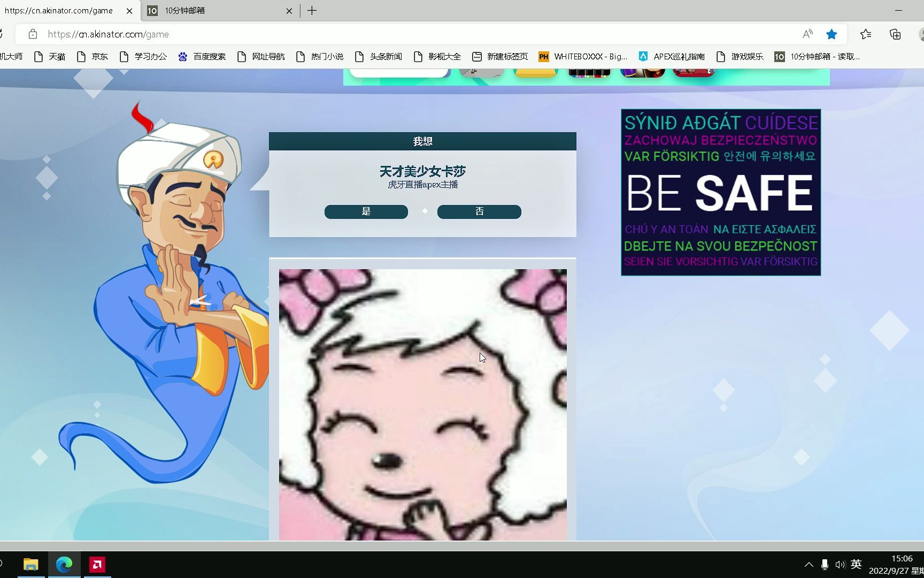Open the 新建标签页 bookmark

click(500, 56)
